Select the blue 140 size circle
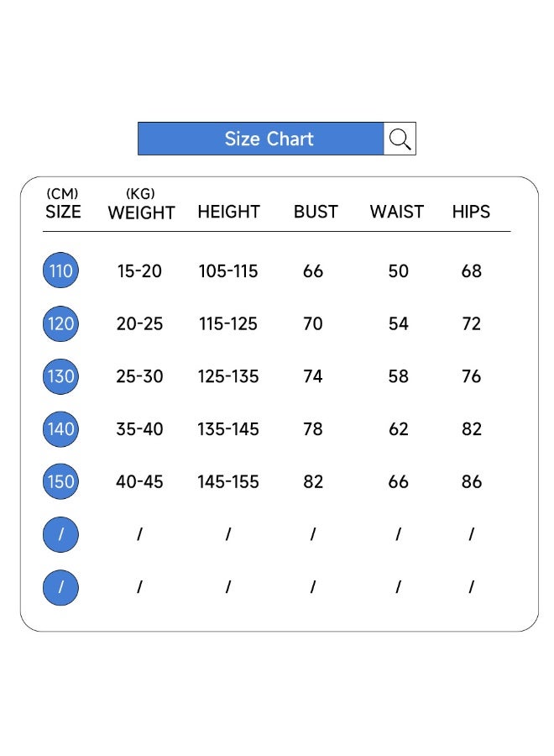554x756 pixels. [x=60, y=429]
